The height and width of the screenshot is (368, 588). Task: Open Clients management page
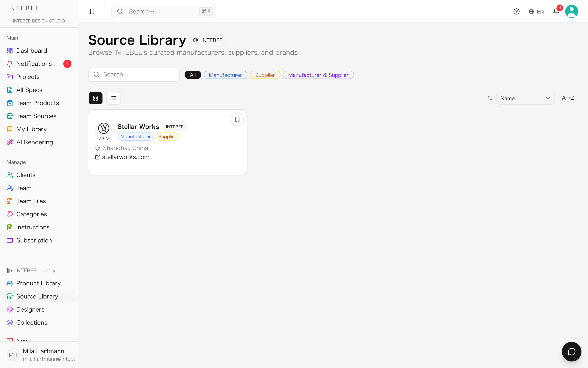click(x=39, y=175)
